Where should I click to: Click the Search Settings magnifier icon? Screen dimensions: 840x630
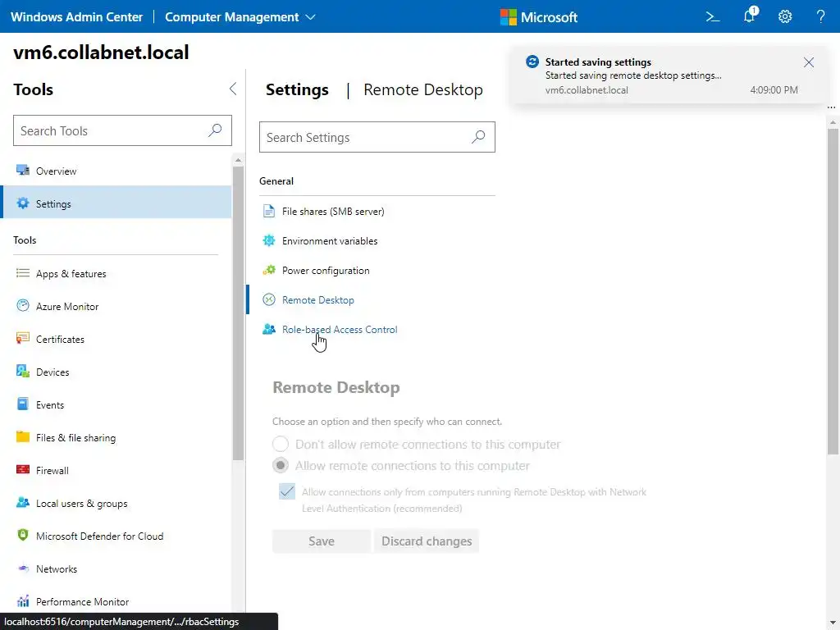(478, 138)
